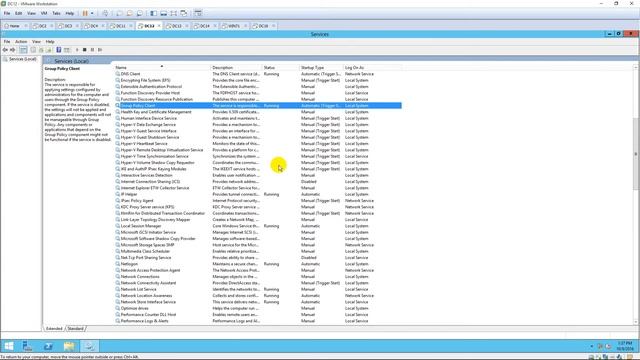Click the Forward arrow in Services toolbar
Viewport: 640px width, 360px height.
pos(13,50)
